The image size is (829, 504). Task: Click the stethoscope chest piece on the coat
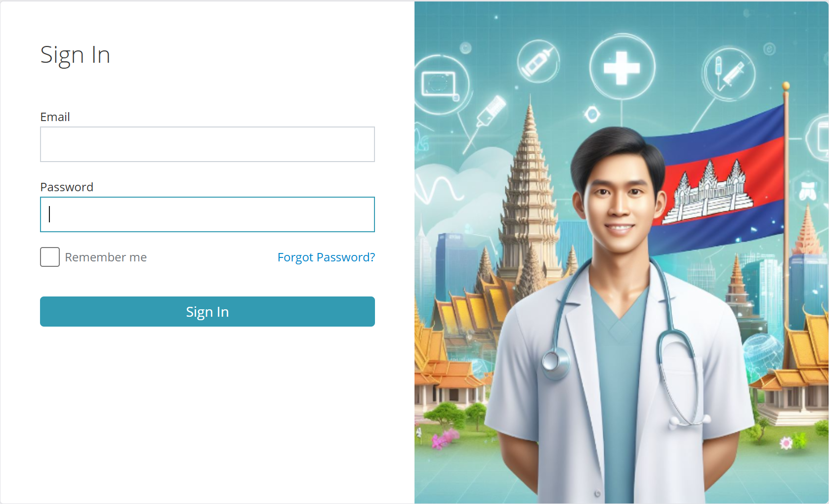(x=555, y=362)
